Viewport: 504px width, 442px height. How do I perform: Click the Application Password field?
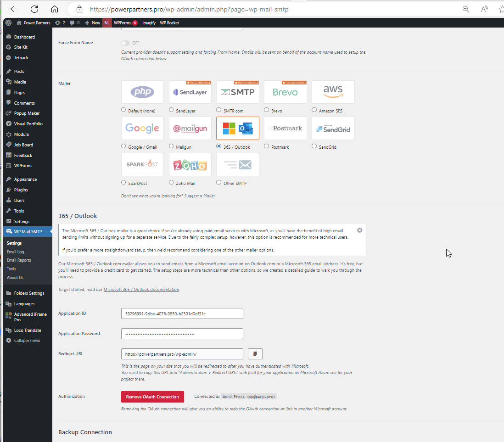tap(182, 334)
